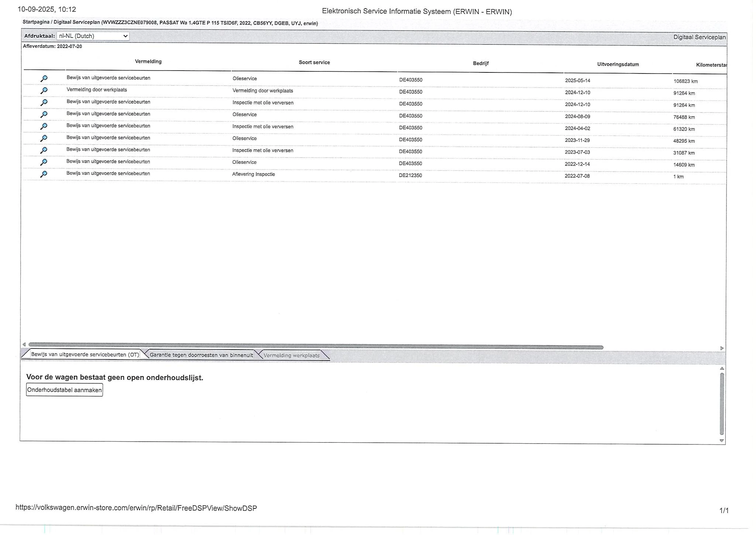Open the Afdruktaal language dropdown
The width and height of the screenshot is (756, 535).
click(93, 36)
